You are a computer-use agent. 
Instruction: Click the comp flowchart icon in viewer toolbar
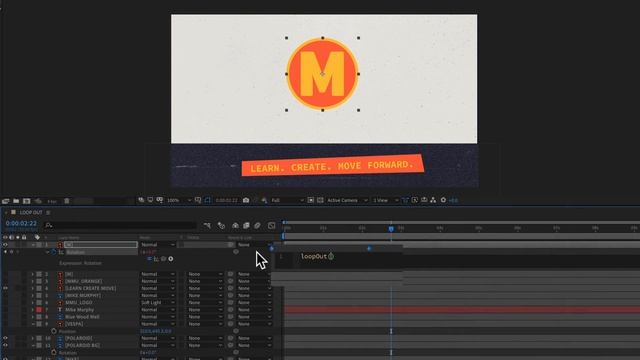433,200
